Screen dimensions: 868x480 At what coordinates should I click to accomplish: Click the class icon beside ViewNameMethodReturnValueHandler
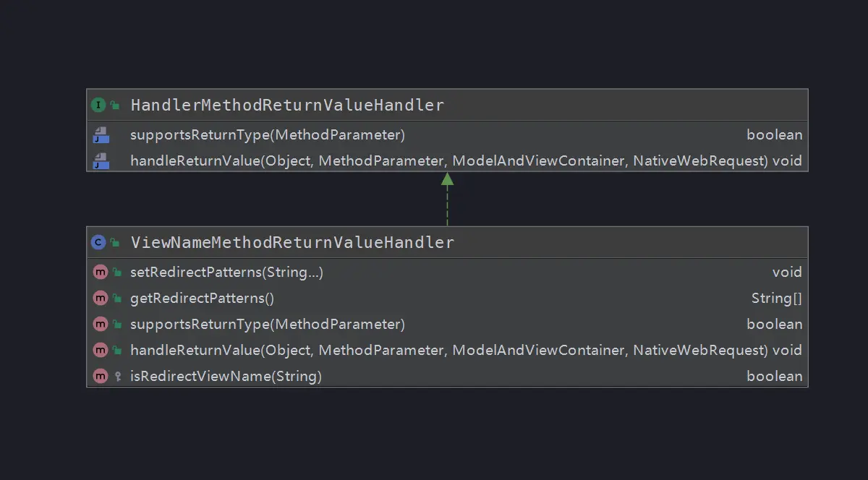click(98, 242)
